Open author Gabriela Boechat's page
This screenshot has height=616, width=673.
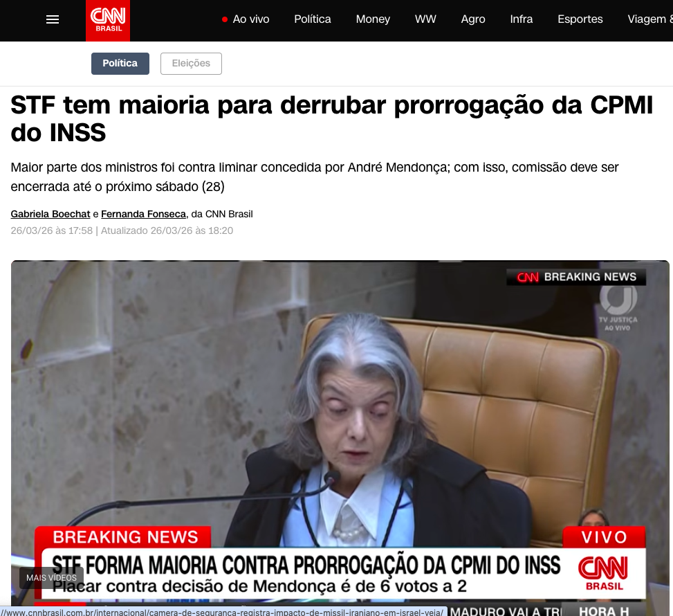[50, 214]
